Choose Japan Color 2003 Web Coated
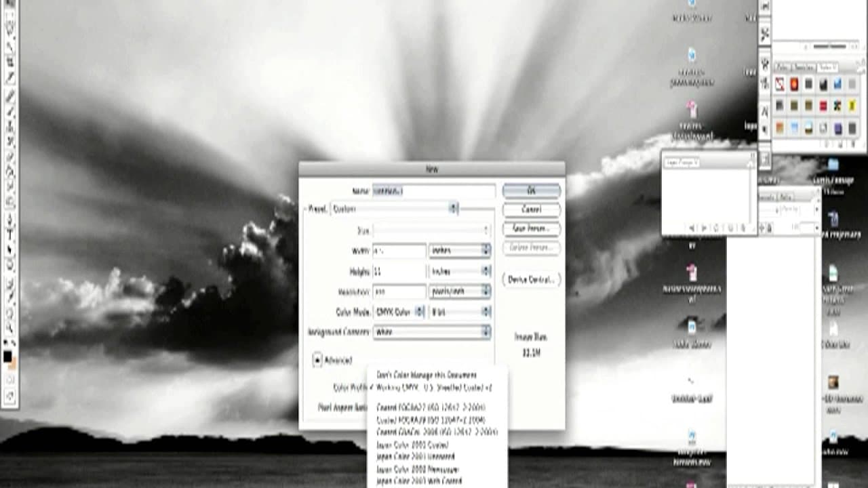 419,481
